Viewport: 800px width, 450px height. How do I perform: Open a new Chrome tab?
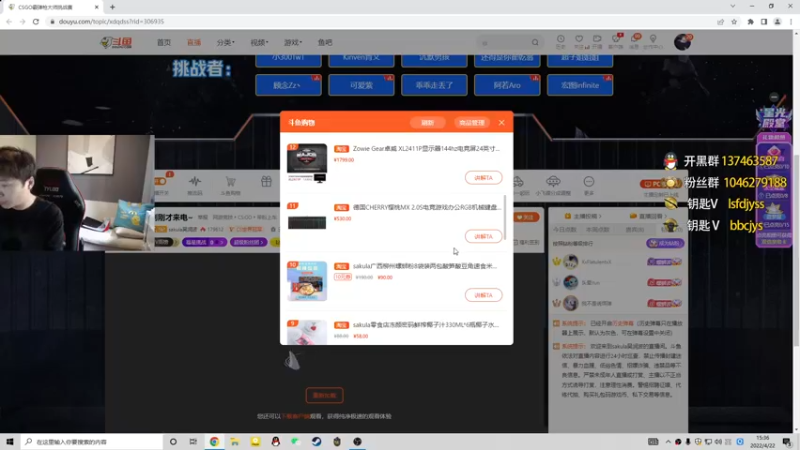[x=112, y=7]
